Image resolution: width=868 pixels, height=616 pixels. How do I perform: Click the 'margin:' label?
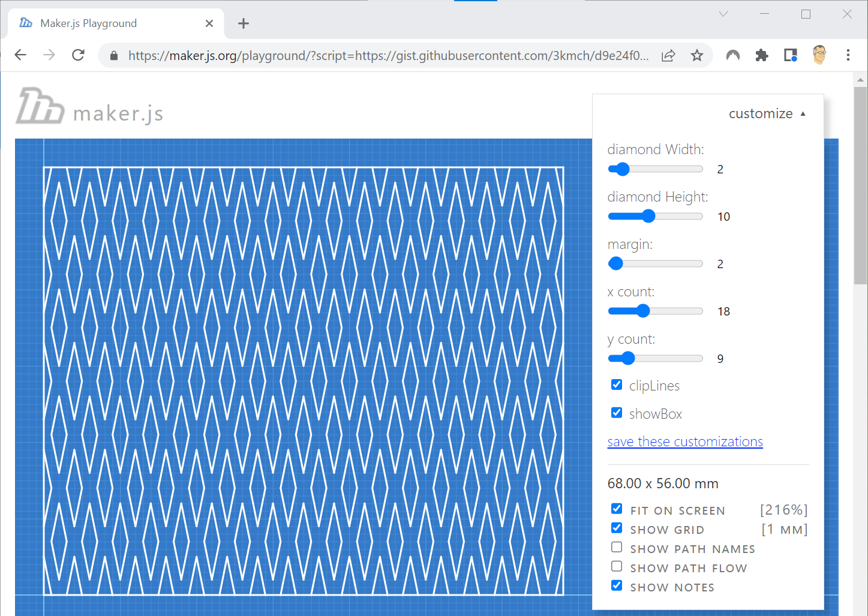[630, 244]
